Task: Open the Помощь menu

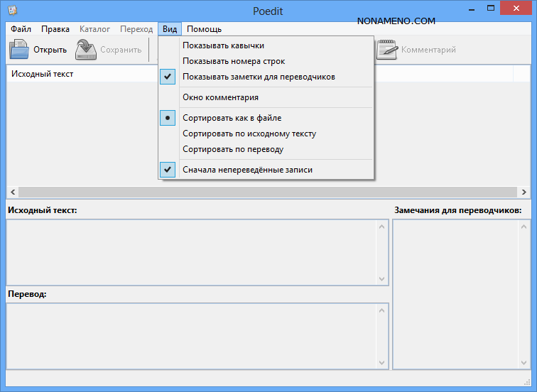Action: [204, 29]
